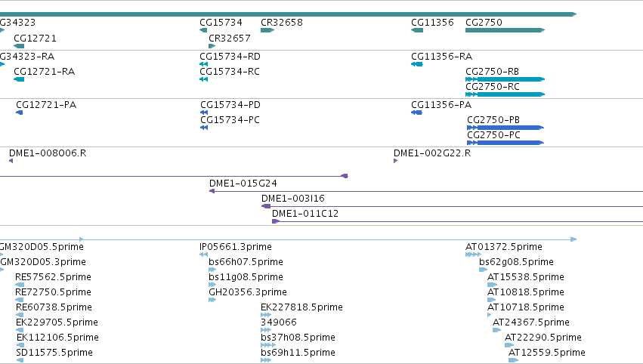Click the DME1-008O06.R marker
643x364 pixels.
[11, 161]
